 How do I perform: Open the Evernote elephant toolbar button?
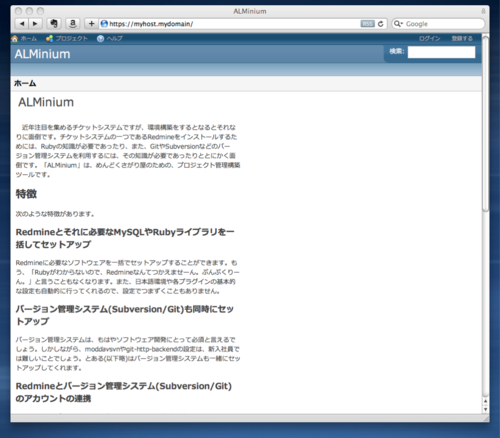pyautogui.click(x=54, y=24)
